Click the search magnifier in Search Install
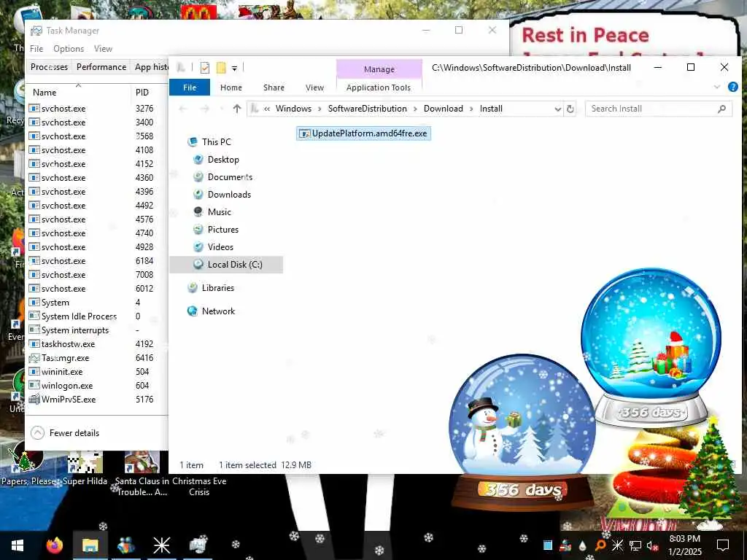Screen dimensions: 747x560 tap(721, 109)
